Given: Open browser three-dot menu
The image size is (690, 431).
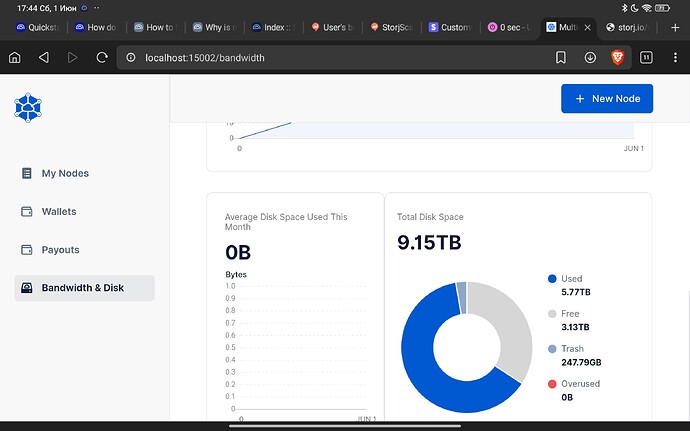Looking at the screenshot, I should click(675, 58).
